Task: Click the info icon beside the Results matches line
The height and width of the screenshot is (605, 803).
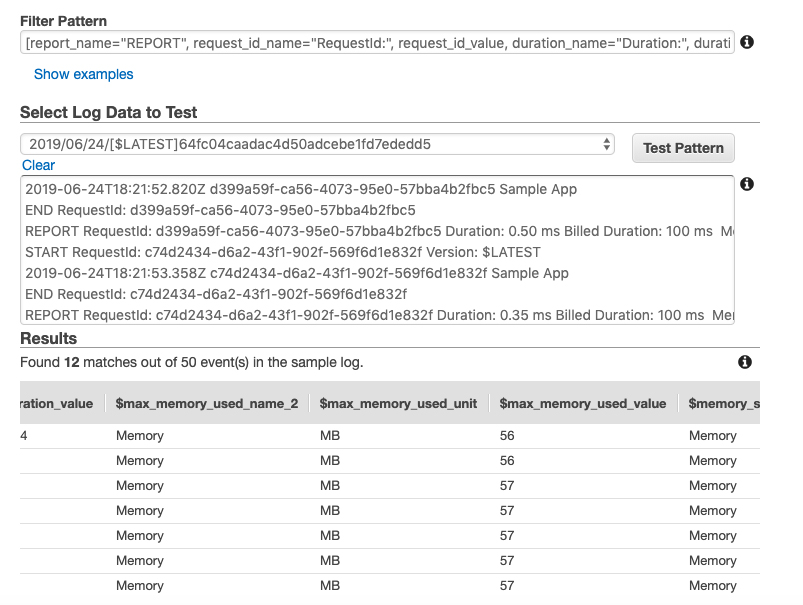Action: point(745,362)
